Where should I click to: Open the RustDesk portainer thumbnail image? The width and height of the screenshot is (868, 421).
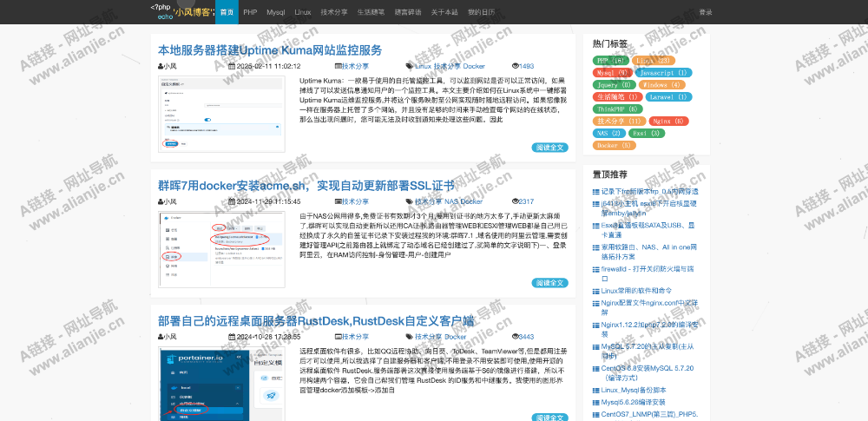[221, 384]
